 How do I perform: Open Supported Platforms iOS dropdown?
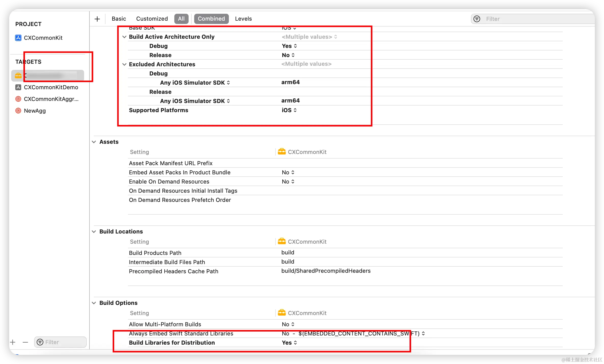click(x=289, y=110)
